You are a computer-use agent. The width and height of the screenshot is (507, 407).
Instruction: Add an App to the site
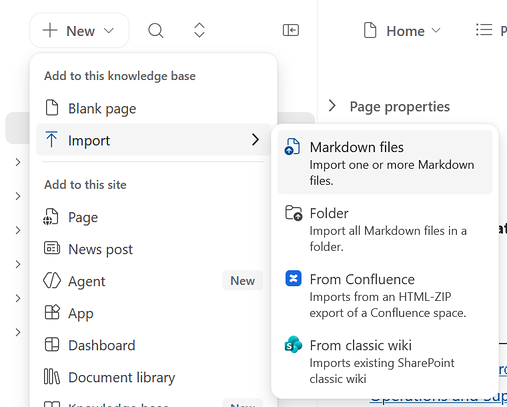(154, 313)
